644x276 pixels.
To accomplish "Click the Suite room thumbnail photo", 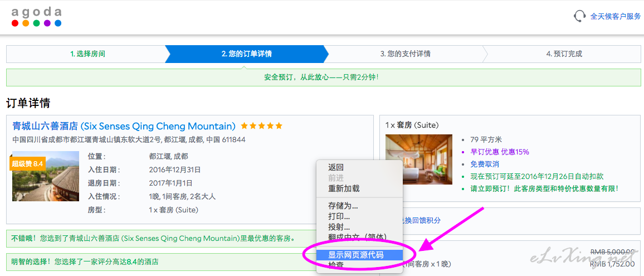I will coord(419,159).
